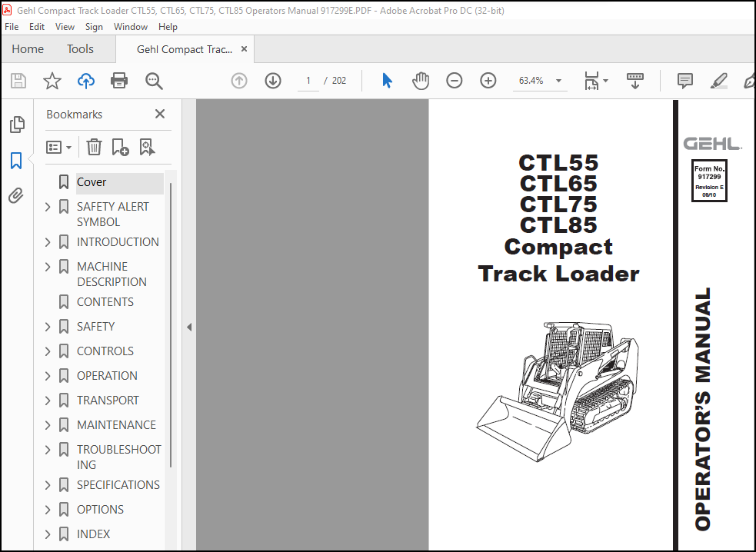This screenshot has height=552, width=756.
Task: Toggle the Bookmarks panel icon
Action: pyautogui.click(x=16, y=161)
